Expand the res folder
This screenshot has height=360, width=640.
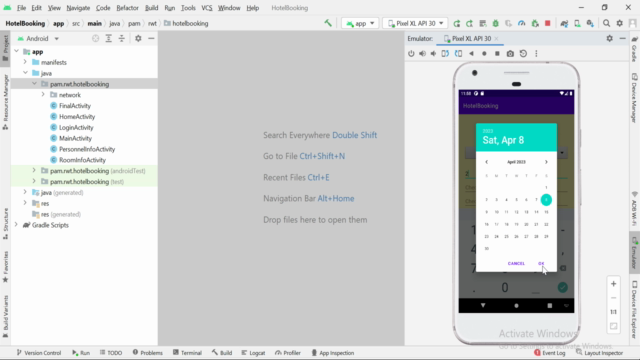(x=25, y=203)
